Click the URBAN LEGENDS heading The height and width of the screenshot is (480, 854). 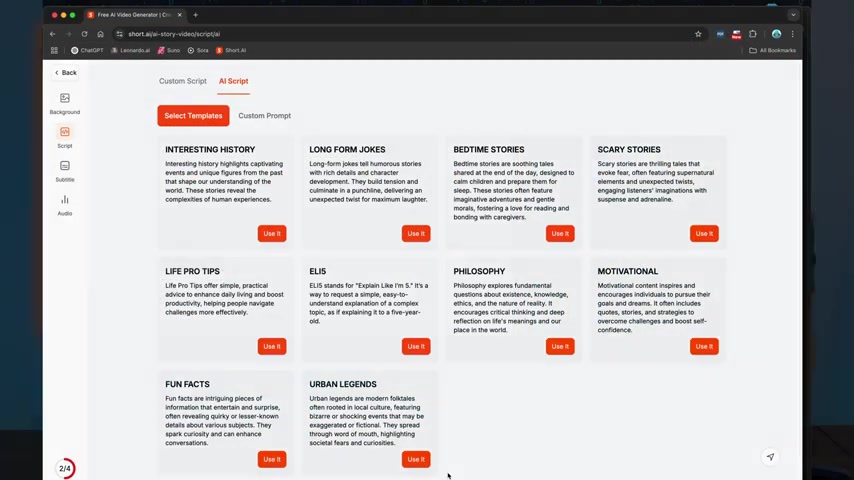coord(343,384)
